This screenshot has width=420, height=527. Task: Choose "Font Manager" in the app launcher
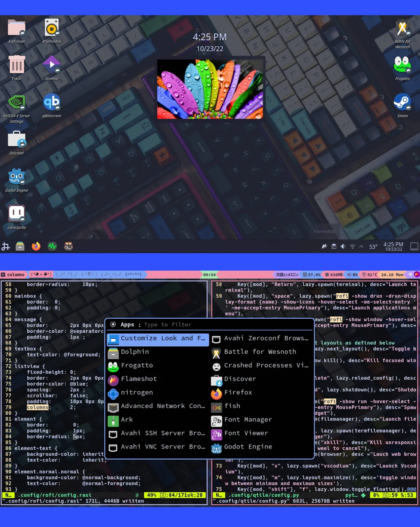[248, 420]
